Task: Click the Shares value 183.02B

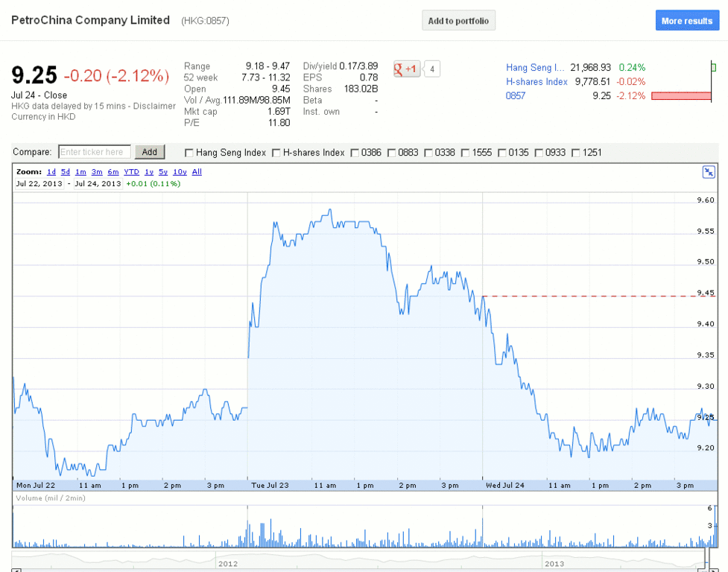Action: point(361,89)
